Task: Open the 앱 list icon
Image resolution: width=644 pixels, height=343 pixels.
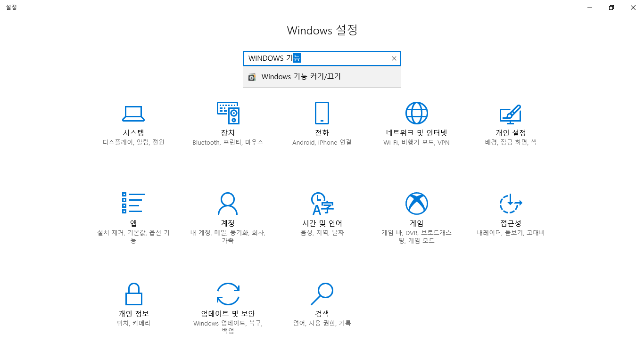Action: point(133,203)
